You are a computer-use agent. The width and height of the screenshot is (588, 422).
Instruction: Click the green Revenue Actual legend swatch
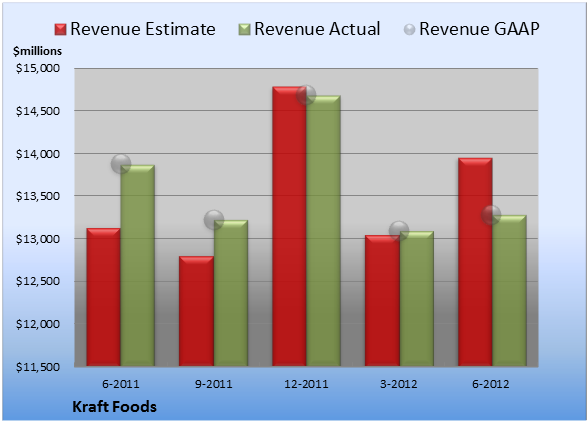click(x=244, y=29)
